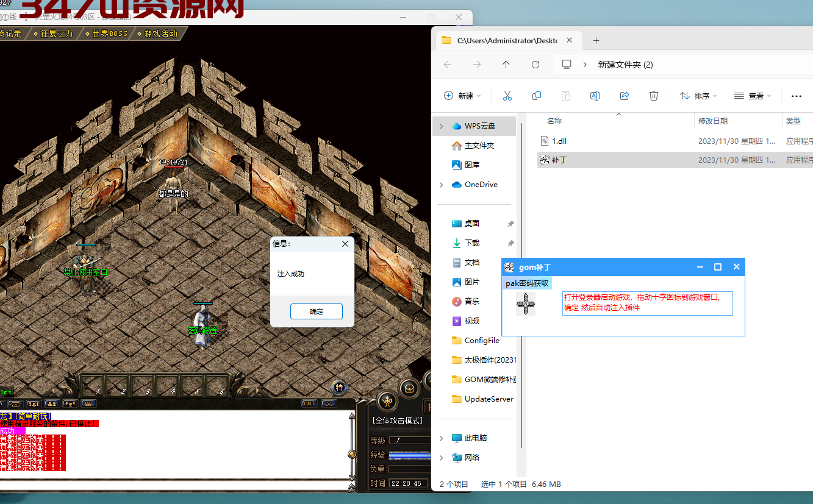The width and height of the screenshot is (813, 504).
Task: Open 桌面 quick access folder
Action: coord(472,224)
